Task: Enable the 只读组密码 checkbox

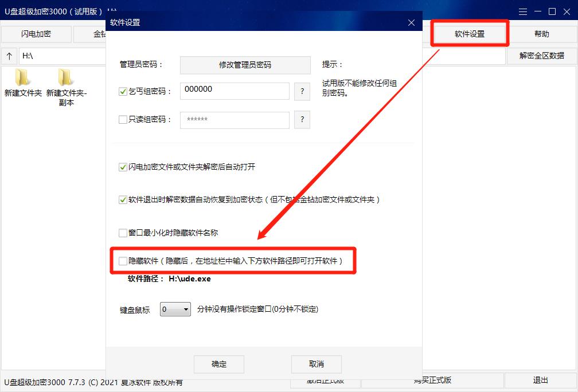Action: [x=123, y=119]
